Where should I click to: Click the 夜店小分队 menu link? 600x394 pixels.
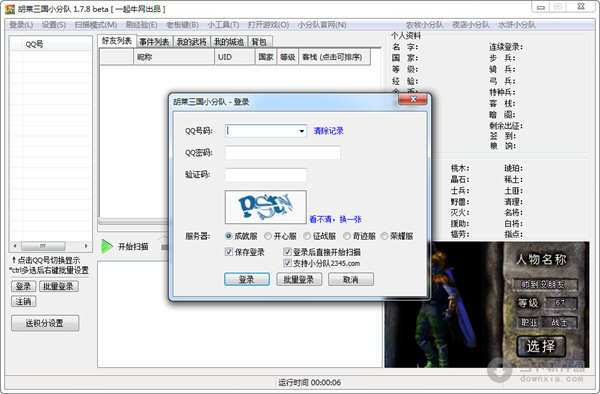click(471, 25)
